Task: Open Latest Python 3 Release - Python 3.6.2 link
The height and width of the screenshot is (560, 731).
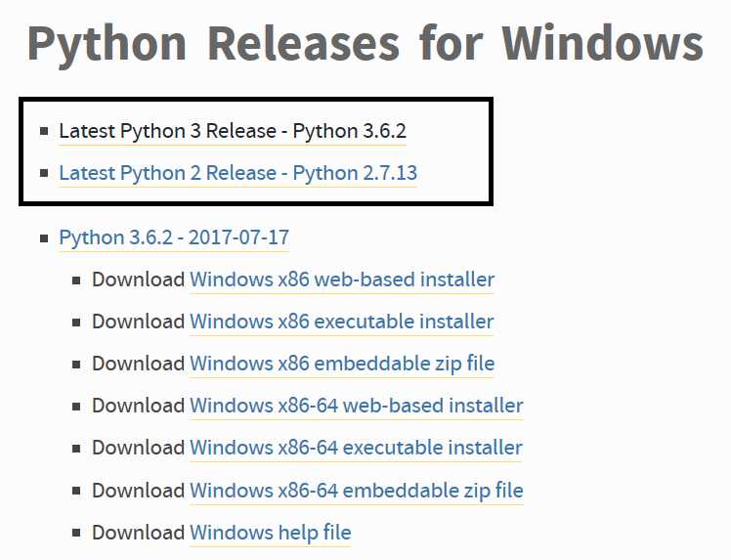Action: 233,131
